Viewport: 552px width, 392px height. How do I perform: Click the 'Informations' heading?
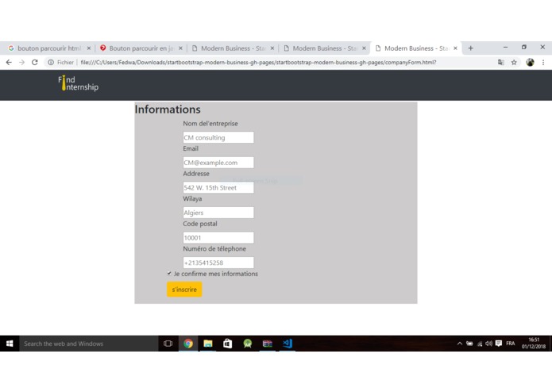tap(168, 110)
